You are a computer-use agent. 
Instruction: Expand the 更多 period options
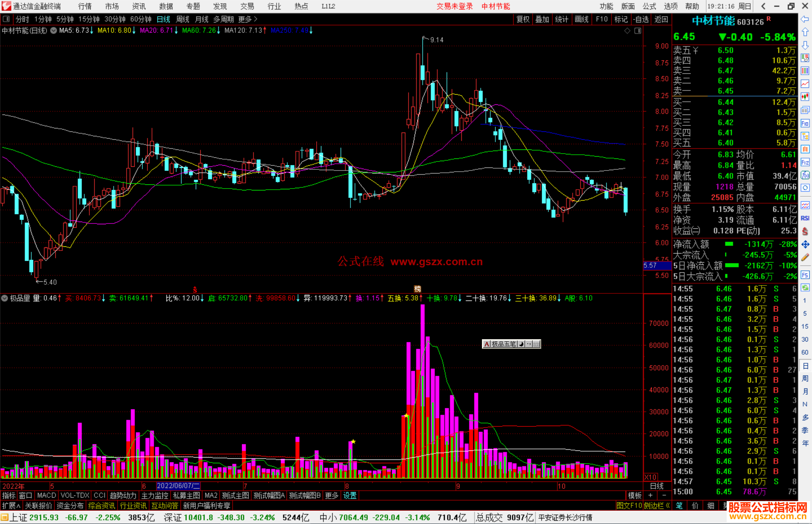tap(248, 19)
